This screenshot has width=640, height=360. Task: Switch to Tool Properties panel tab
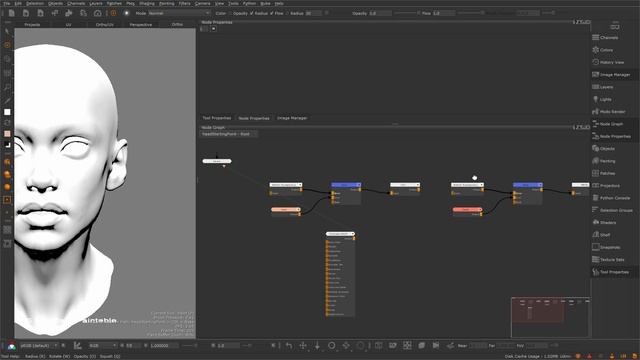[x=217, y=118]
